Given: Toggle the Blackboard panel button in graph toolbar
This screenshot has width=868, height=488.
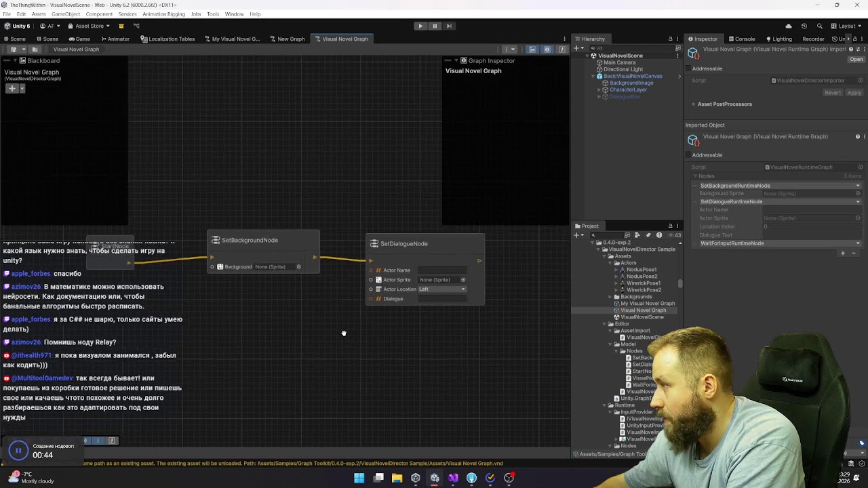Looking at the screenshot, I should click(x=532, y=49).
